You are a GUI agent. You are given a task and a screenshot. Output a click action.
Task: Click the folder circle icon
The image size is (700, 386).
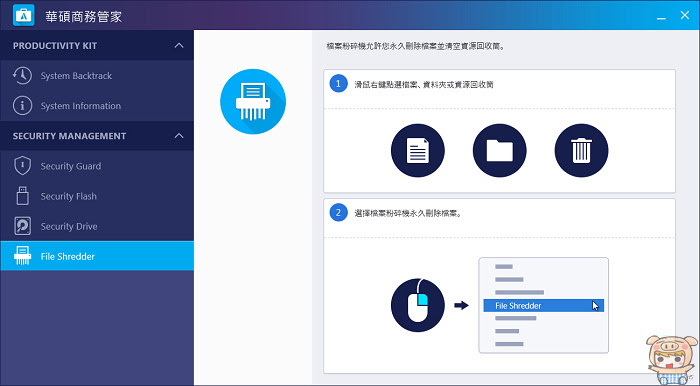coord(500,150)
